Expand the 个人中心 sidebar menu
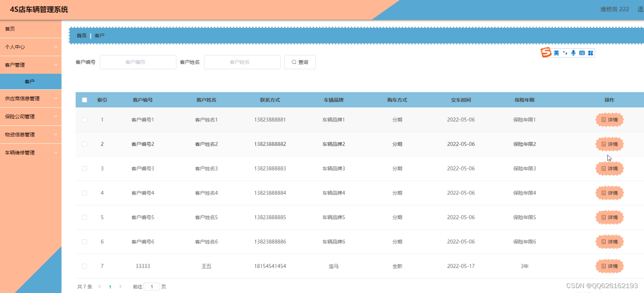644x293 pixels. coord(31,47)
